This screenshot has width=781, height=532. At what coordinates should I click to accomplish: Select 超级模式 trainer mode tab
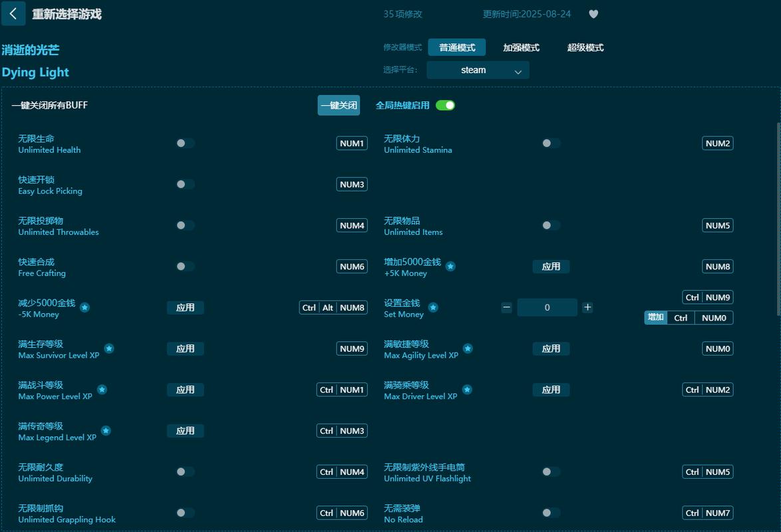(585, 48)
